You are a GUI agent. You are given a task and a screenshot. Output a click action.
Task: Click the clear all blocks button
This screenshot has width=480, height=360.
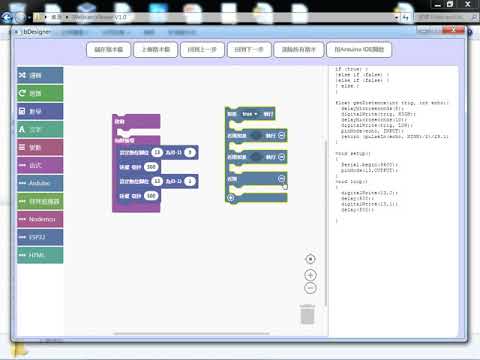(x=299, y=50)
